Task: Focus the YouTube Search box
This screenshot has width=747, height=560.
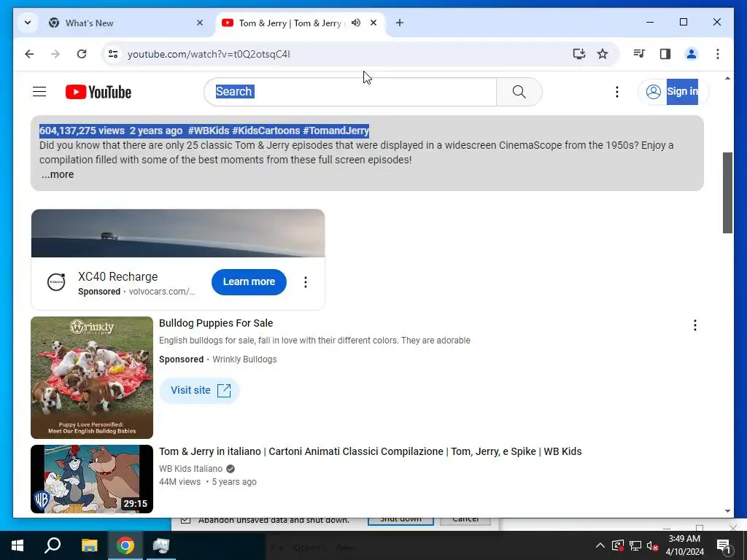Action: tap(351, 91)
